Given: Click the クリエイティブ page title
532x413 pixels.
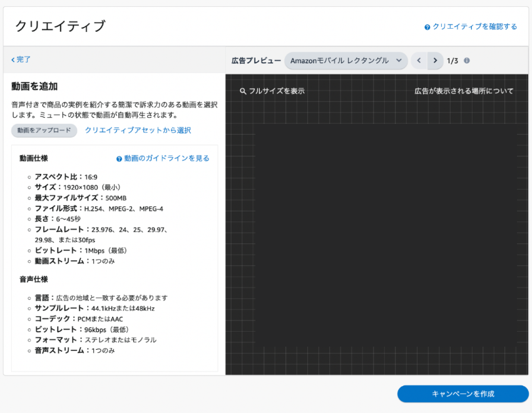Looking at the screenshot, I should point(60,26).
